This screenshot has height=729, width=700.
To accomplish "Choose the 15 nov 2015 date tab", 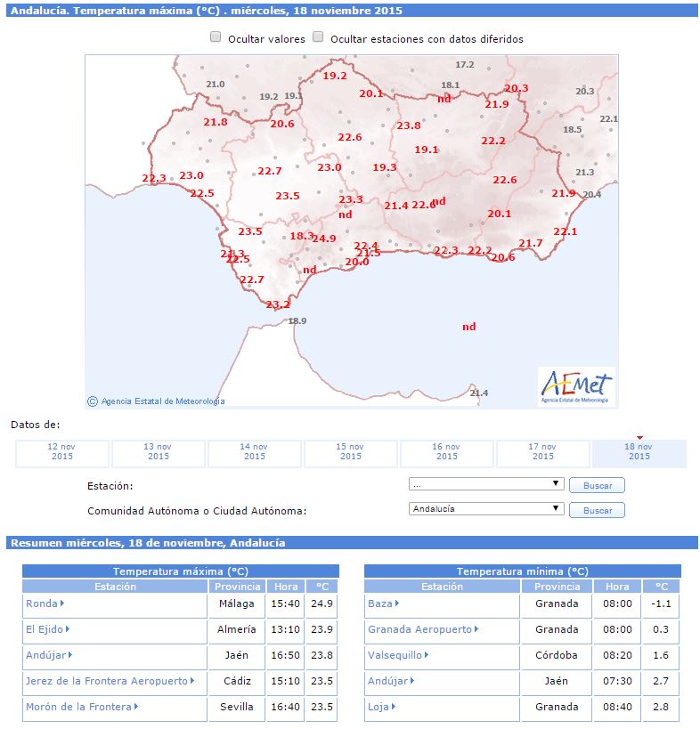I will 351,452.
